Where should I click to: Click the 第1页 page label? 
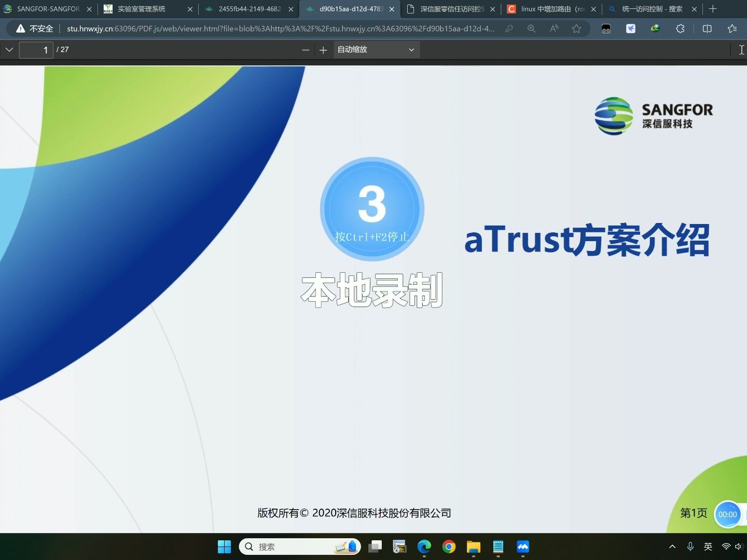tap(694, 513)
